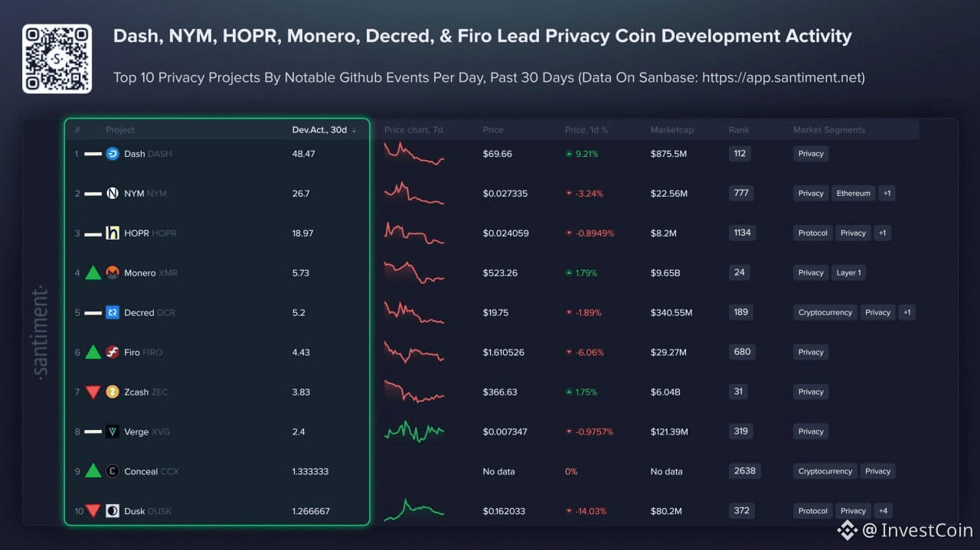Screen dimensions: 980x550
Task: Click Monero's 7-day price sparkline chart
Action: 413,272
